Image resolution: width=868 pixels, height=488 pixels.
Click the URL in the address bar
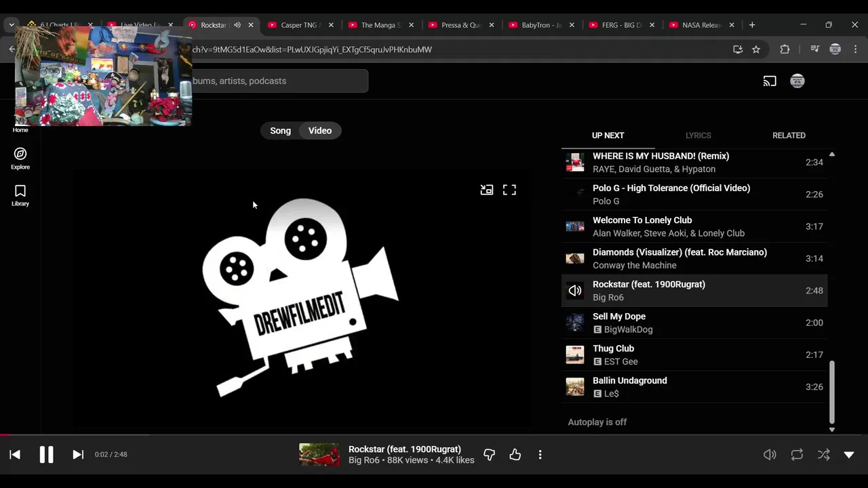point(312,49)
